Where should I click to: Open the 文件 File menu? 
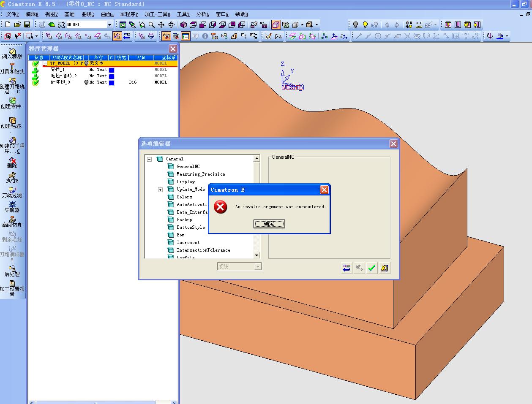[13, 14]
